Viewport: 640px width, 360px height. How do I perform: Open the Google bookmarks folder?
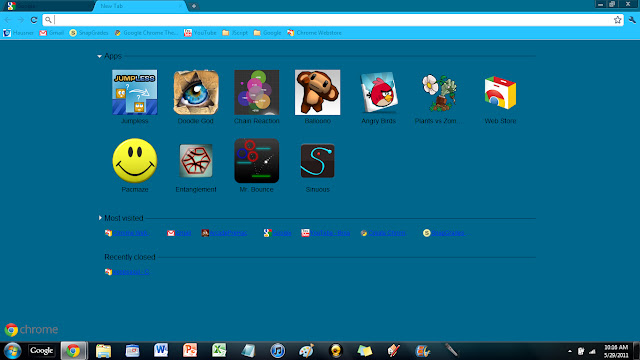coord(267,33)
